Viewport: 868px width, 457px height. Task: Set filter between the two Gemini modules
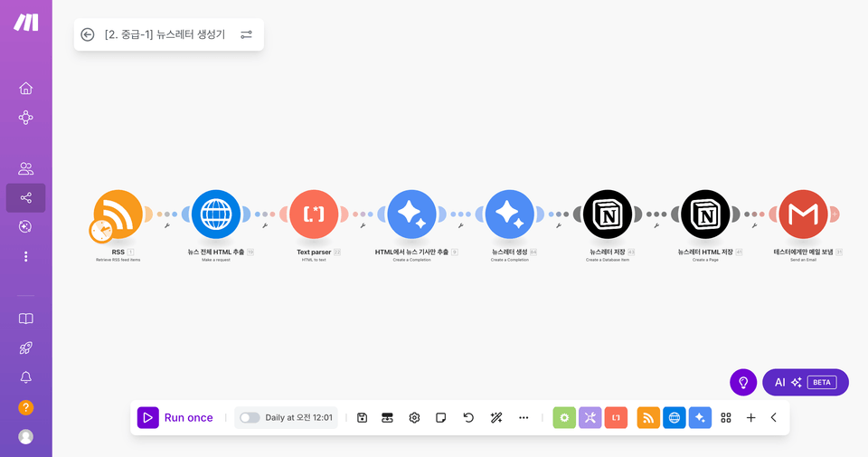tap(460, 225)
